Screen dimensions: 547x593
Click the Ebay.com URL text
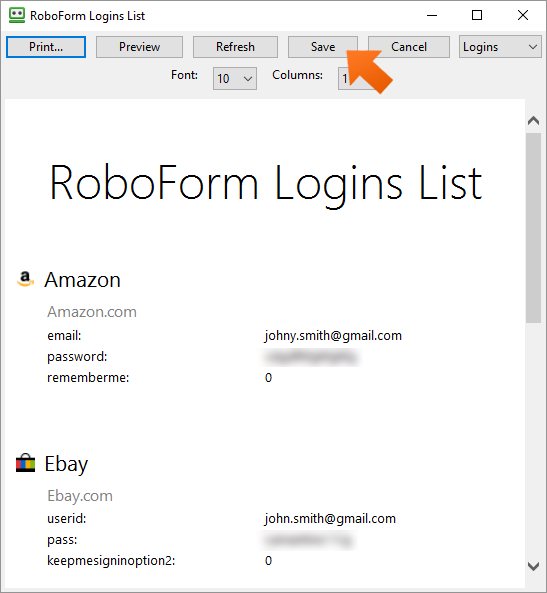click(80, 496)
